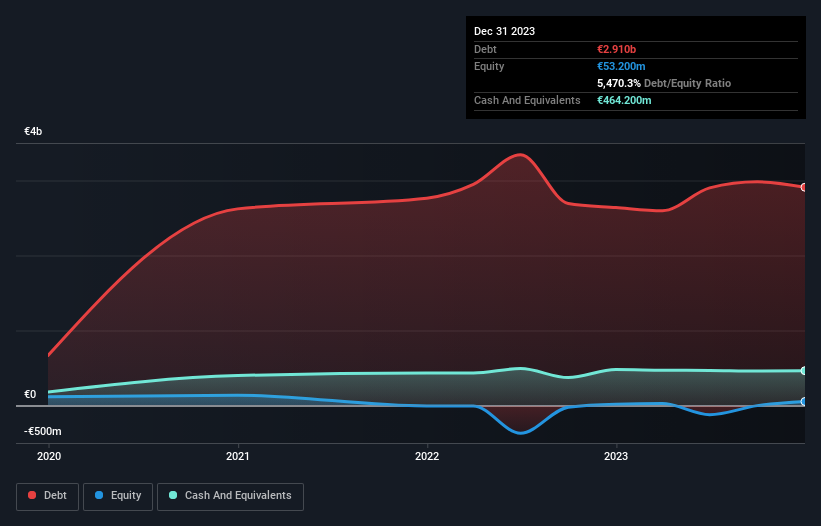
Task: Click the -€500m y-axis label
Action: [x=43, y=431]
